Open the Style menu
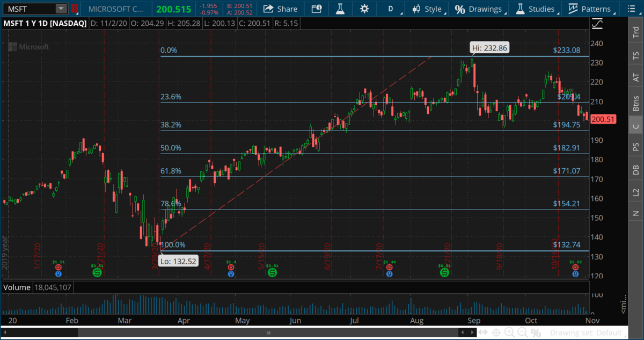644x340 pixels. 427,9
